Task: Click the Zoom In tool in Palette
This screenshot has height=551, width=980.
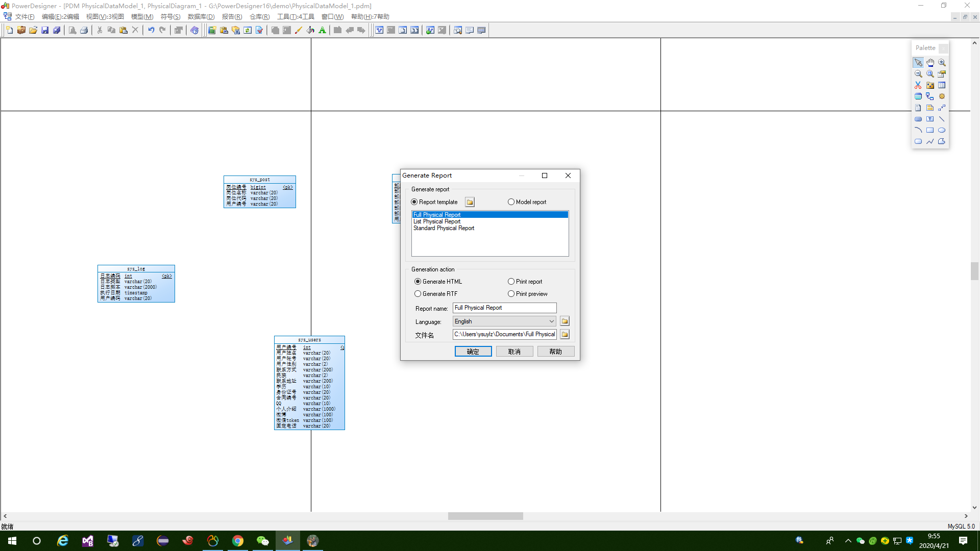Action: [x=942, y=62]
